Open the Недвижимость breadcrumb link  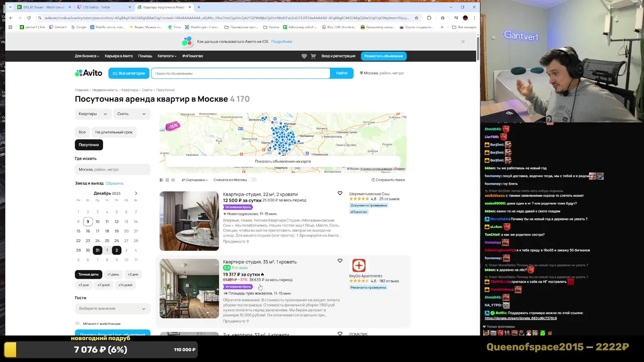105,89
